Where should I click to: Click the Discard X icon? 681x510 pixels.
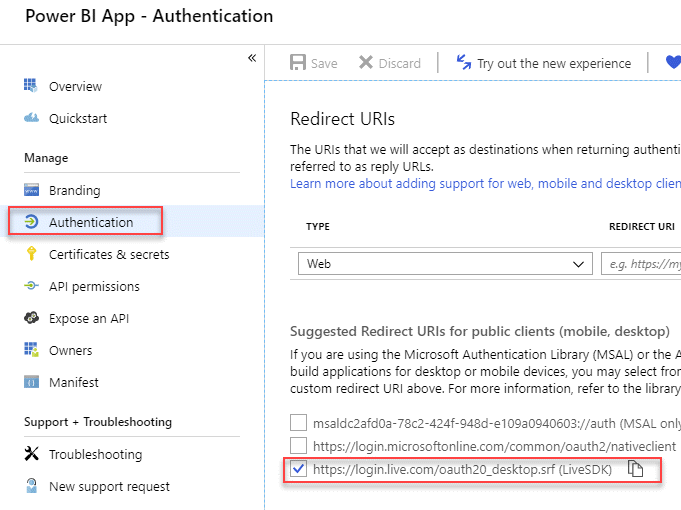(x=366, y=62)
